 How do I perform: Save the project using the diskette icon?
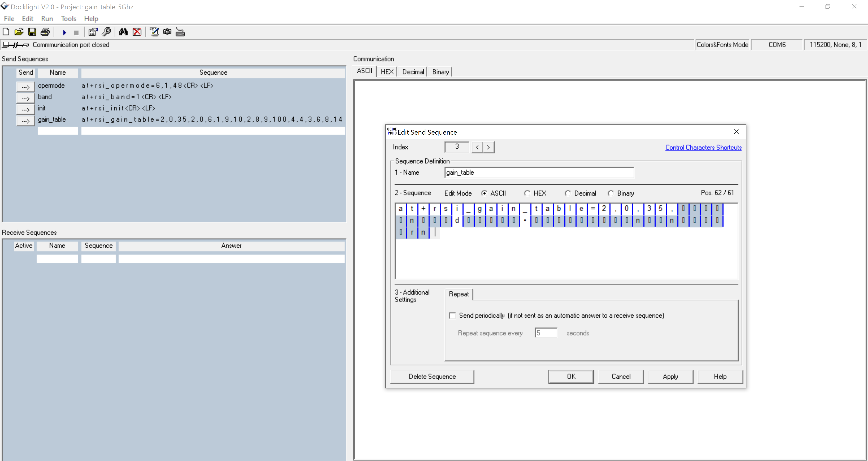tap(32, 32)
